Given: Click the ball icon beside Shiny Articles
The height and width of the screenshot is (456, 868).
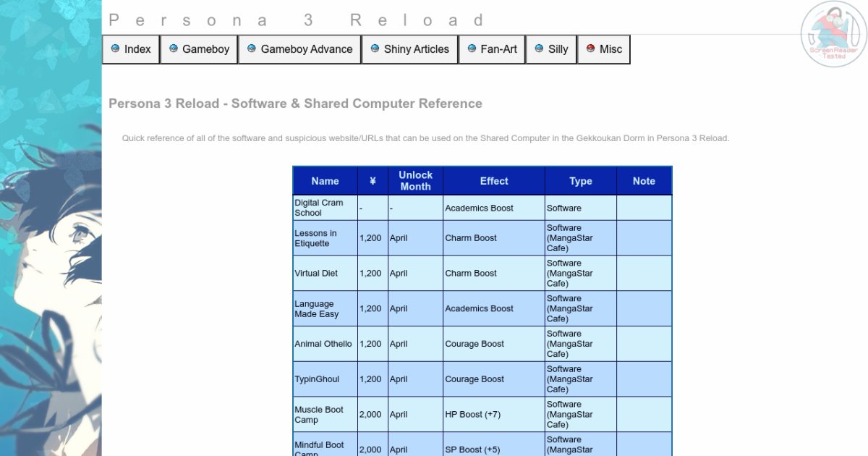Looking at the screenshot, I should tap(375, 48).
